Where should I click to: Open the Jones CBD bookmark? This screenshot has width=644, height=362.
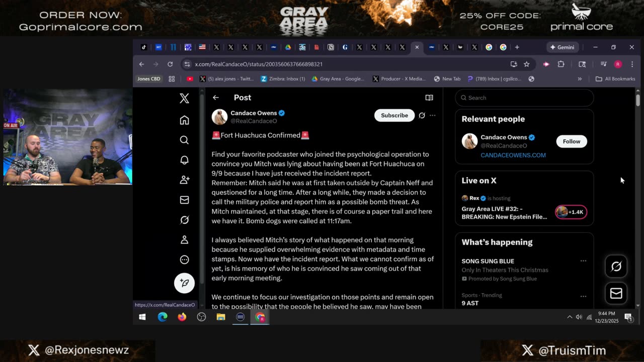149,79
